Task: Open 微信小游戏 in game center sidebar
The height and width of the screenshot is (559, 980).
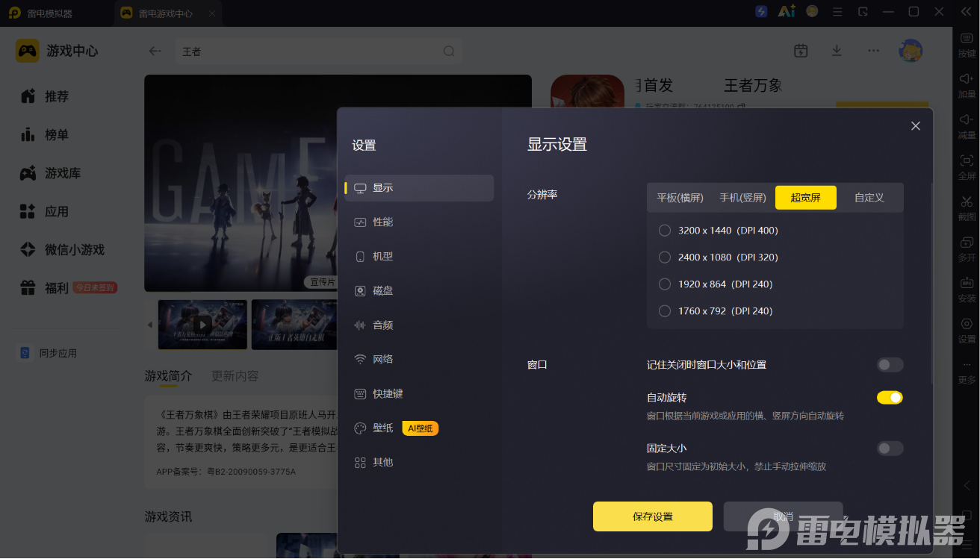Action: [x=62, y=250]
